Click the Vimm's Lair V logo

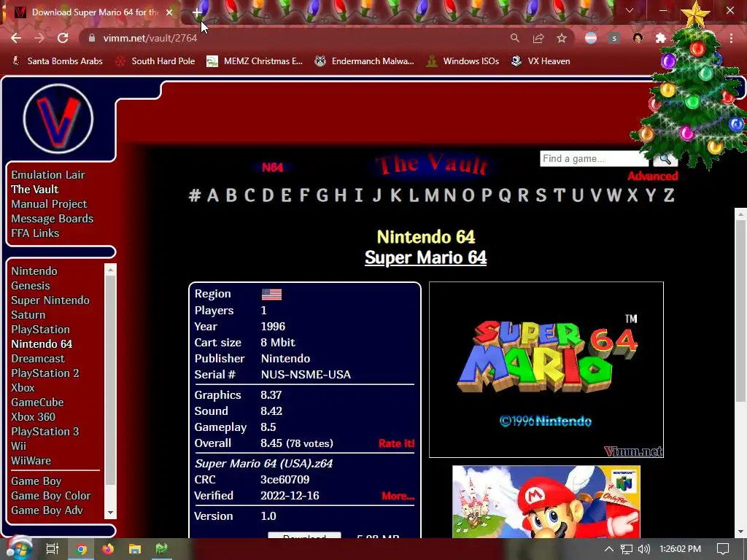[x=58, y=119]
